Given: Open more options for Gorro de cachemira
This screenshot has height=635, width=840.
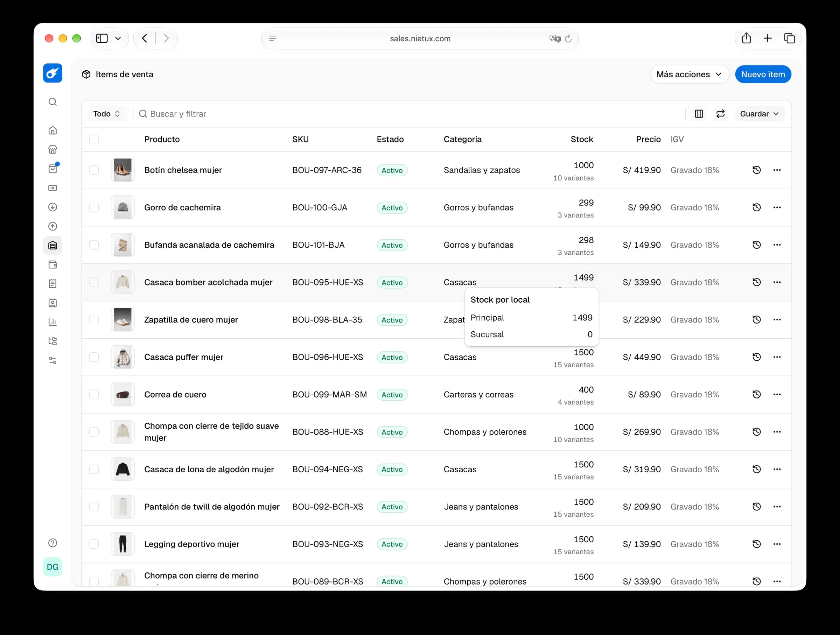Looking at the screenshot, I should coord(777,207).
